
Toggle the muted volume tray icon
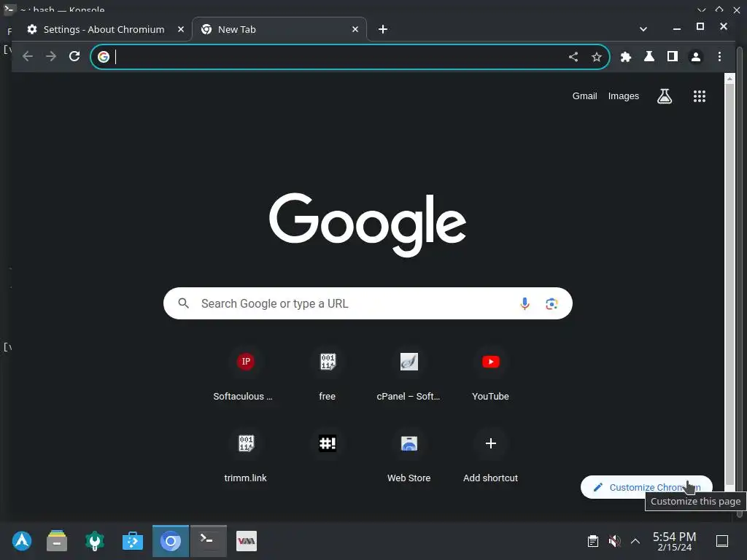tap(614, 541)
